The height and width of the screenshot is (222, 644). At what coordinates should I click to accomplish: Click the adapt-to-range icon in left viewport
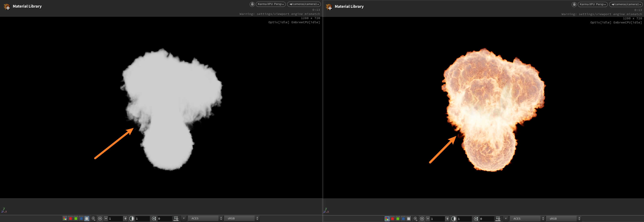176,219
